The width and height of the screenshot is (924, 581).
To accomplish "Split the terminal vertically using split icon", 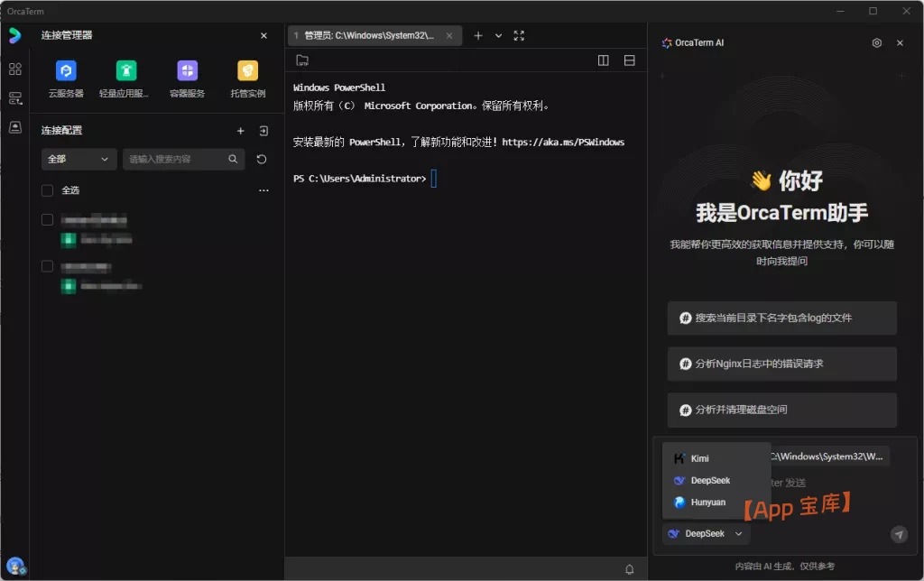I will pyautogui.click(x=603, y=60).
